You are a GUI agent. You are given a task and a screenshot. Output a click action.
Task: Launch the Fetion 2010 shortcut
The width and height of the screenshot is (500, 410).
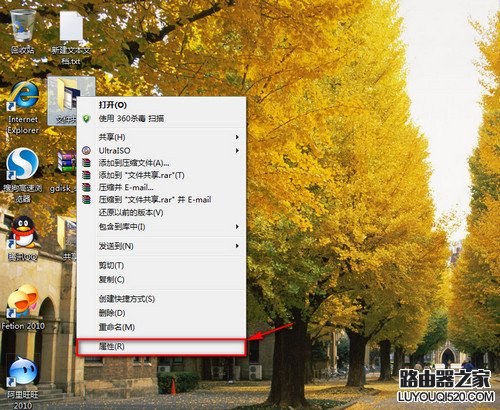(23, 301)
